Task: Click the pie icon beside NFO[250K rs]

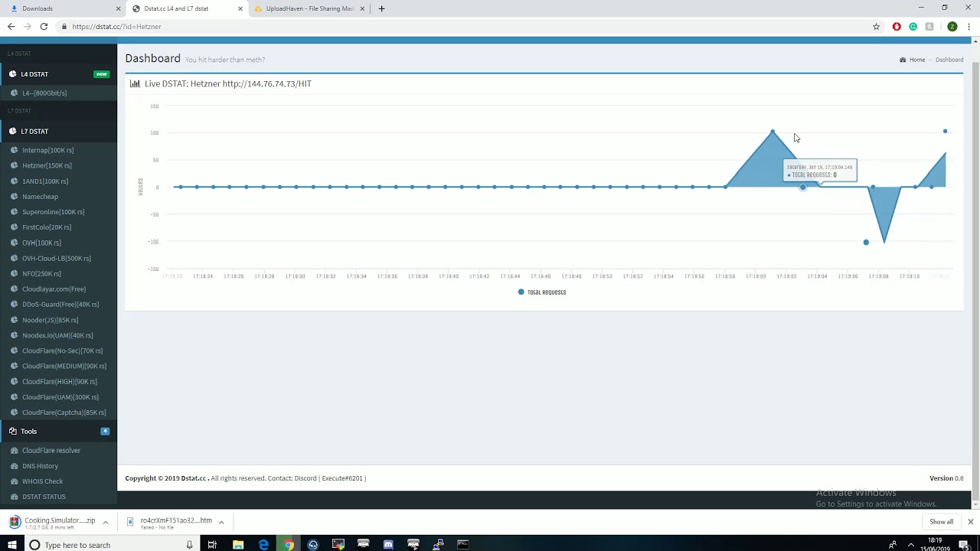Action: tap(15, 274)
